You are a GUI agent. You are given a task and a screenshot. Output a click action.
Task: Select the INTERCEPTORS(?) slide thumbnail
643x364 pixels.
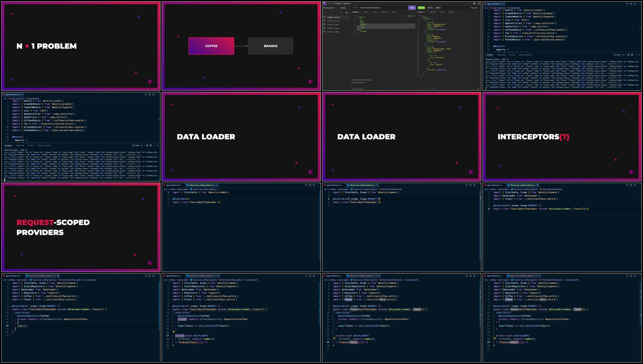pos(562,137)
